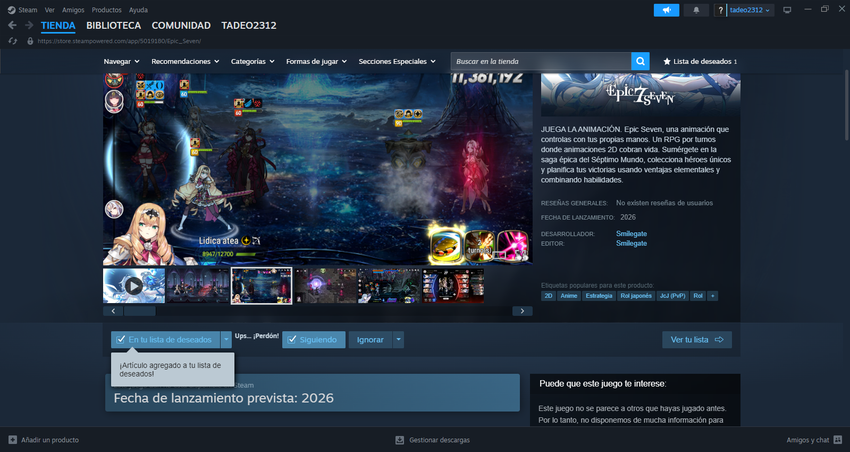Open the Formas de jugar dropdown

pyautogui.click(x=317, y=62)
